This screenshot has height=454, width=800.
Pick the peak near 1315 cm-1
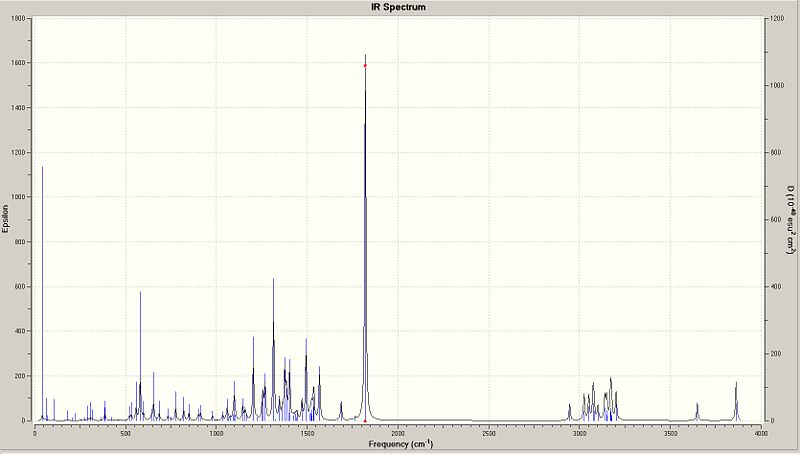[x=273, y=349]
